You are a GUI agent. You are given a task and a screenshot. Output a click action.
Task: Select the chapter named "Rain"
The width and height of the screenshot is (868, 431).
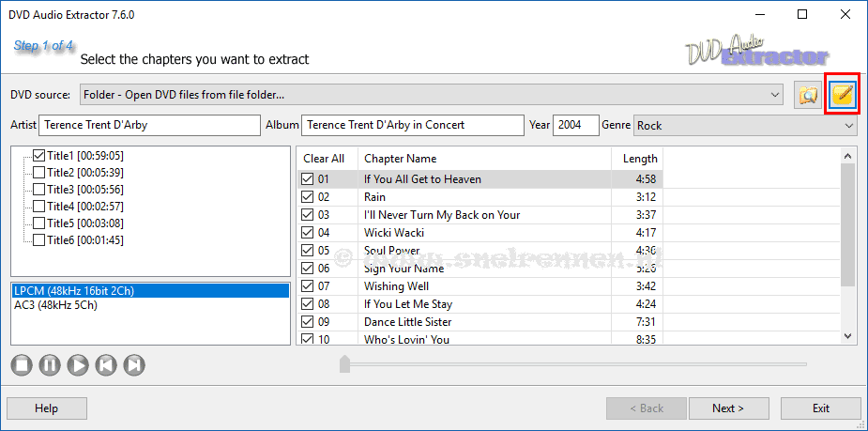tap(374, 197)
